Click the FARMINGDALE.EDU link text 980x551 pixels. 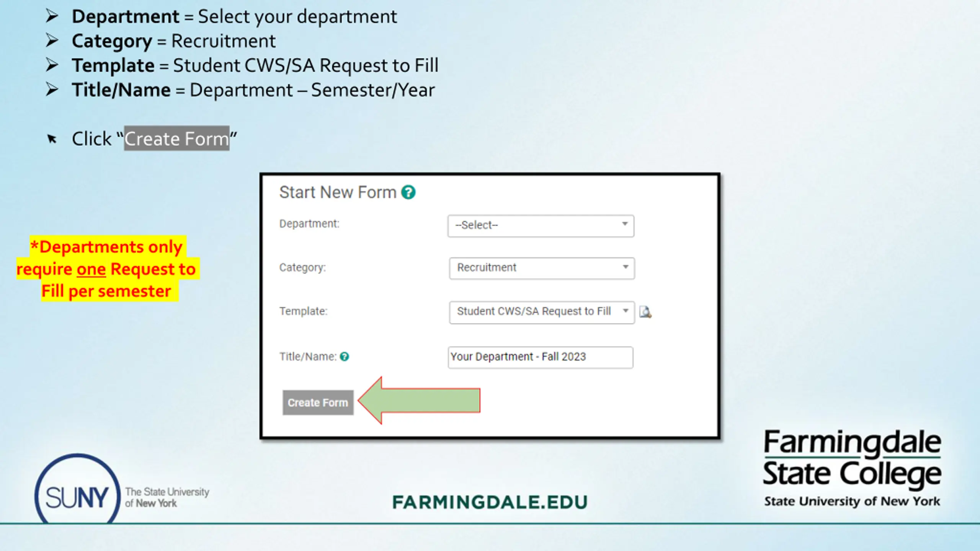click(490, 502)
